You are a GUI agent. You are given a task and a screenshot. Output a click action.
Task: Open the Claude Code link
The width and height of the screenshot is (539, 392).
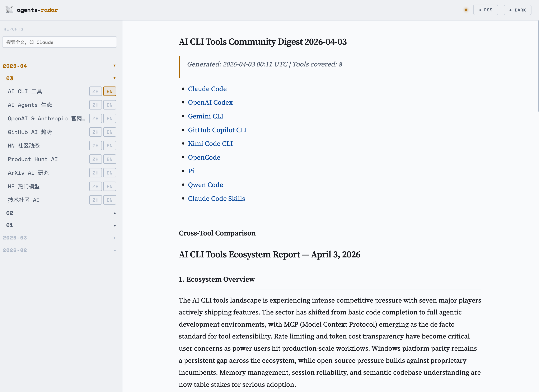(207, 89)
